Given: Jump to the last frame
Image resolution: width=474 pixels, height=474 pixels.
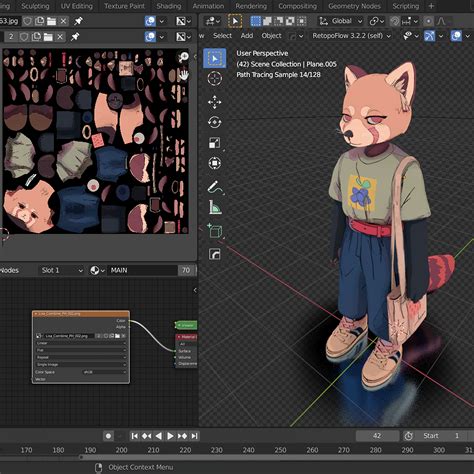Looking at the screenshot, I should [x=195, y=436].
